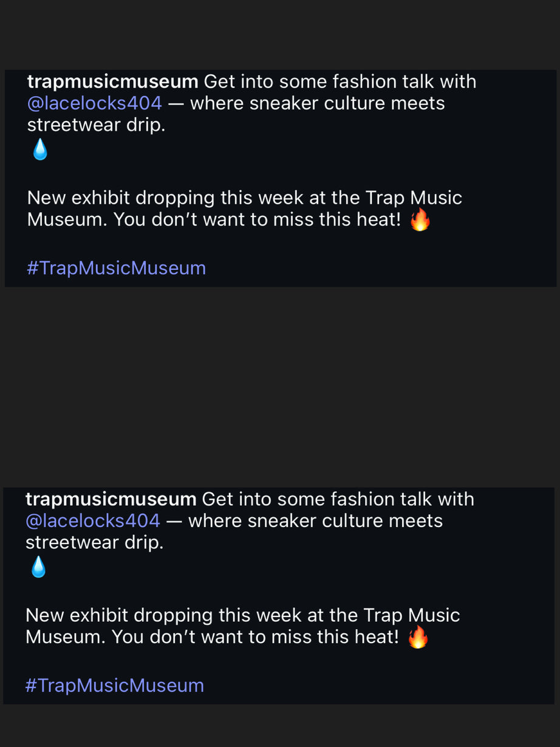Open #TrapMusicMuseum hashtag in first caption
This screenshot has height=747, width=560.
(117, 268)
